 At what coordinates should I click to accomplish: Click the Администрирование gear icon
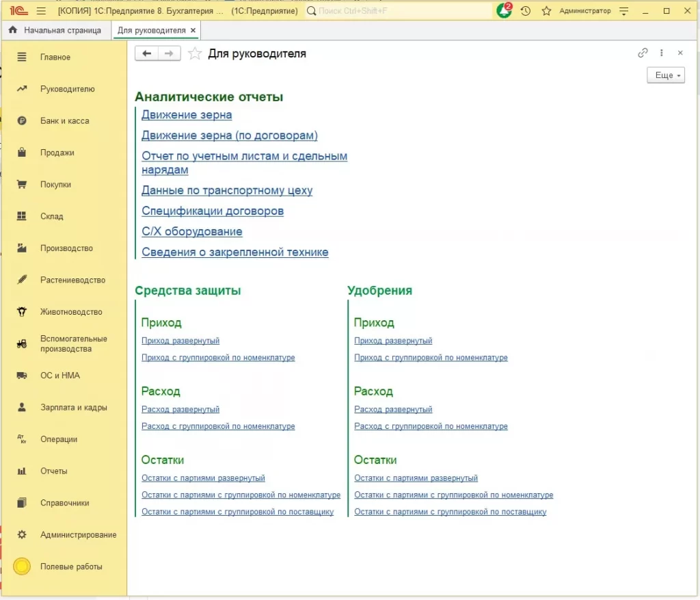point(21,534)
